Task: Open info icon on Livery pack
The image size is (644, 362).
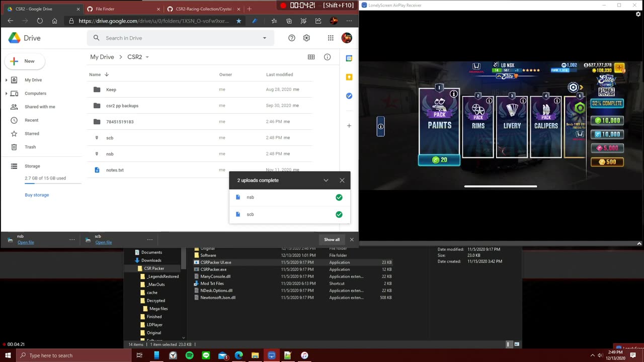Action: click(523, 101)
